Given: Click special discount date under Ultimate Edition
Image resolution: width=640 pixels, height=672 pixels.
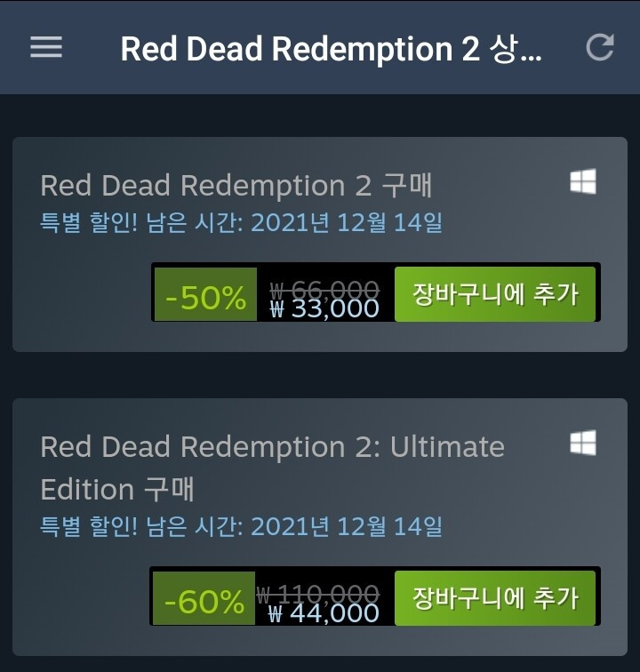Looking at the screenshot, I should tap(241, 526).
